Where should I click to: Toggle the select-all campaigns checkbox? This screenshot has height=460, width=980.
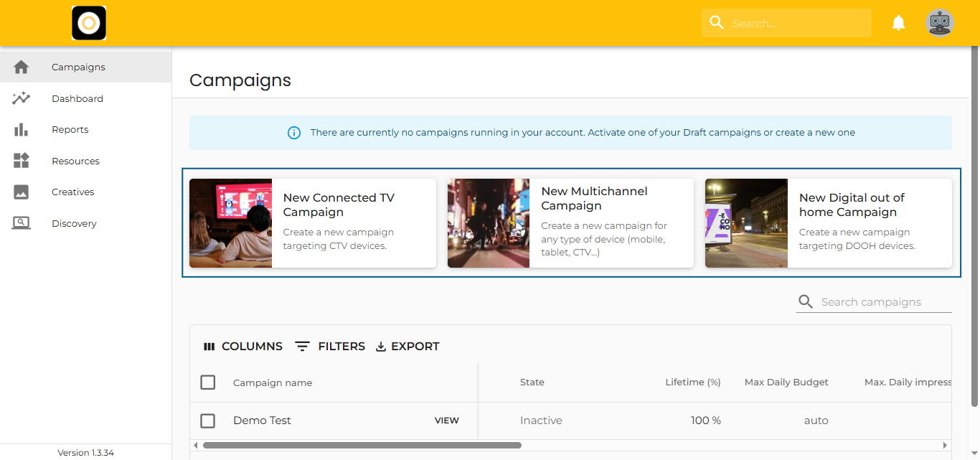(x=208, y=382)
